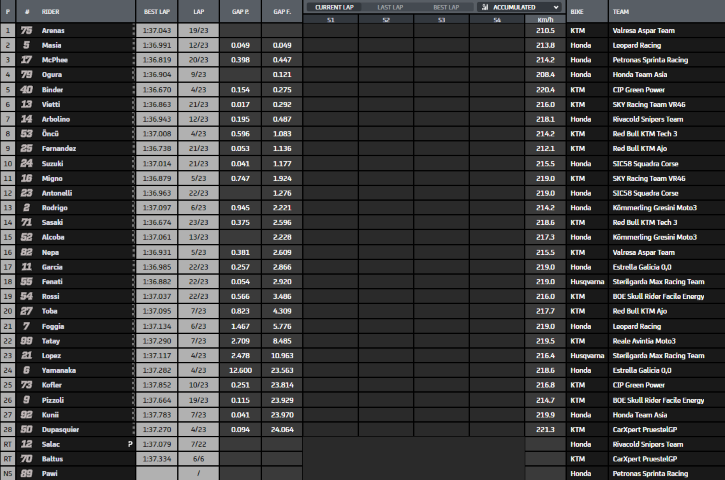
Task: Click the pit 'P' indicator beside Salac
Action: (129, 444)
